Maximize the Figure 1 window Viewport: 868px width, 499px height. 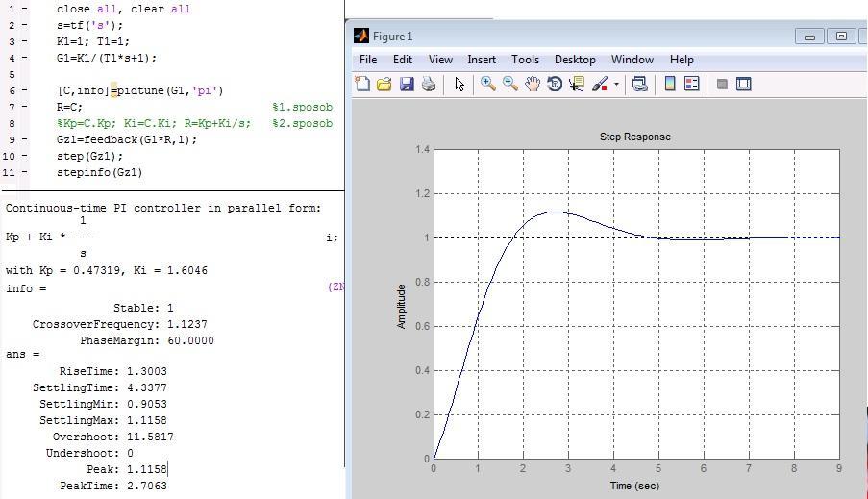pos(841,37)
